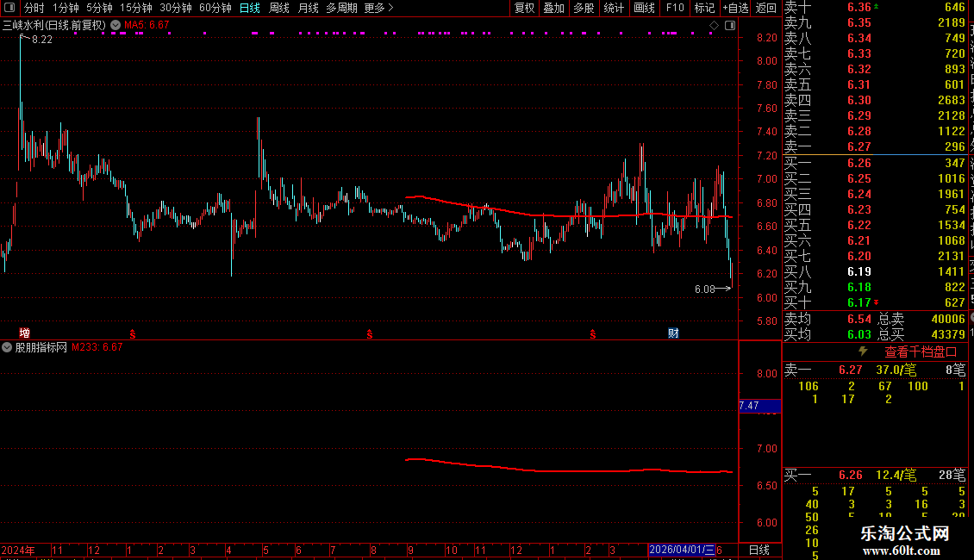Click the 37.0/笔 sell queue header
974x560 pixels.
click(x=896, y=370)
